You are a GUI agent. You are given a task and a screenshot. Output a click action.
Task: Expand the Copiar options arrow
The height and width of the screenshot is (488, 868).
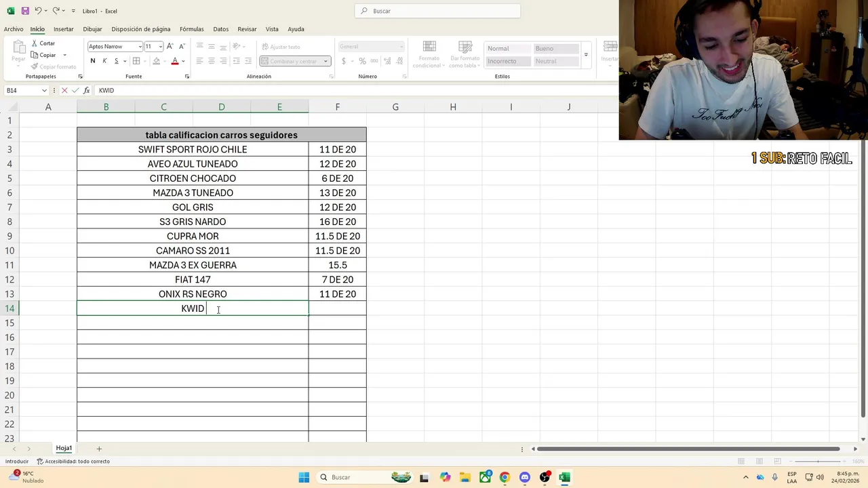point(64,55)
